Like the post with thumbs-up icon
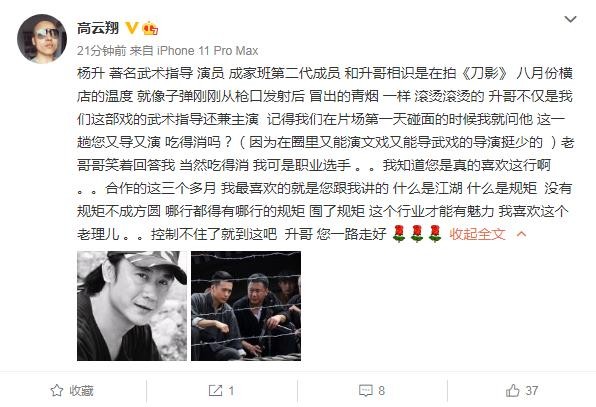Screen dimensions: 596x407 point(512,390)
